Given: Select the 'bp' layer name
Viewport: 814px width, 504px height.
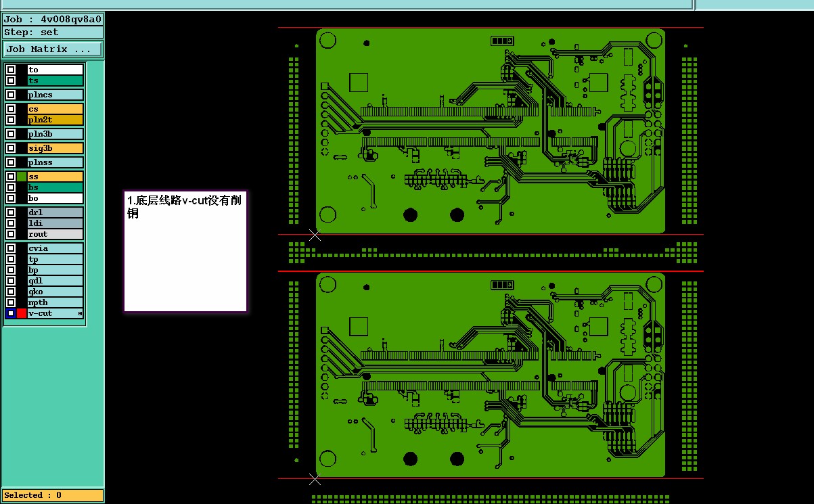Looking at the screenshot, I should [55, 270].
